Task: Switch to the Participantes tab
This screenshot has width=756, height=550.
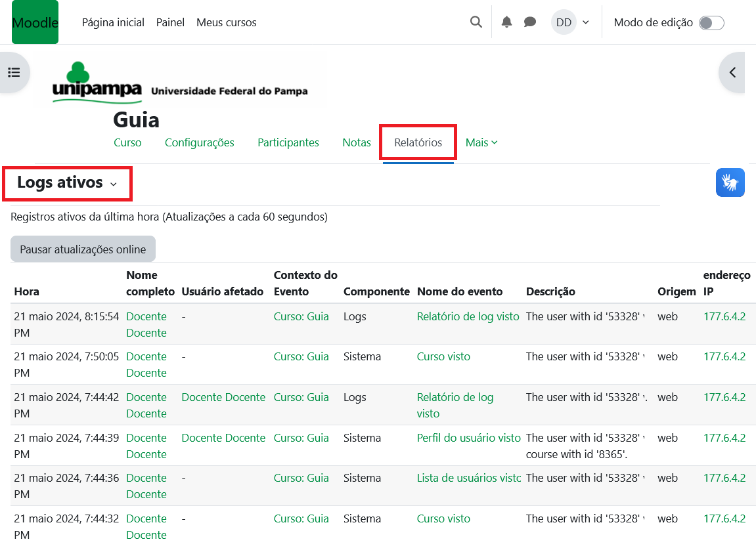Action: tap(288, 142)
